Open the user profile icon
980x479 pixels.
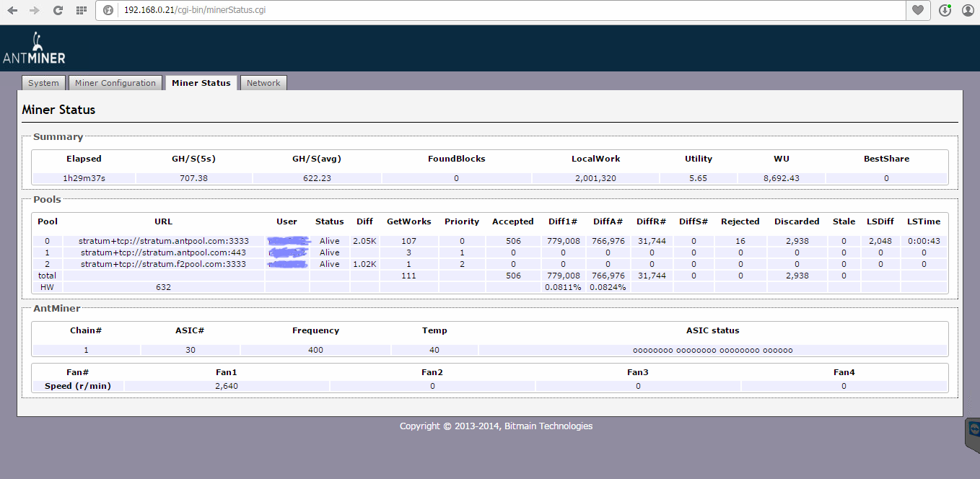(x=968, y=11)
